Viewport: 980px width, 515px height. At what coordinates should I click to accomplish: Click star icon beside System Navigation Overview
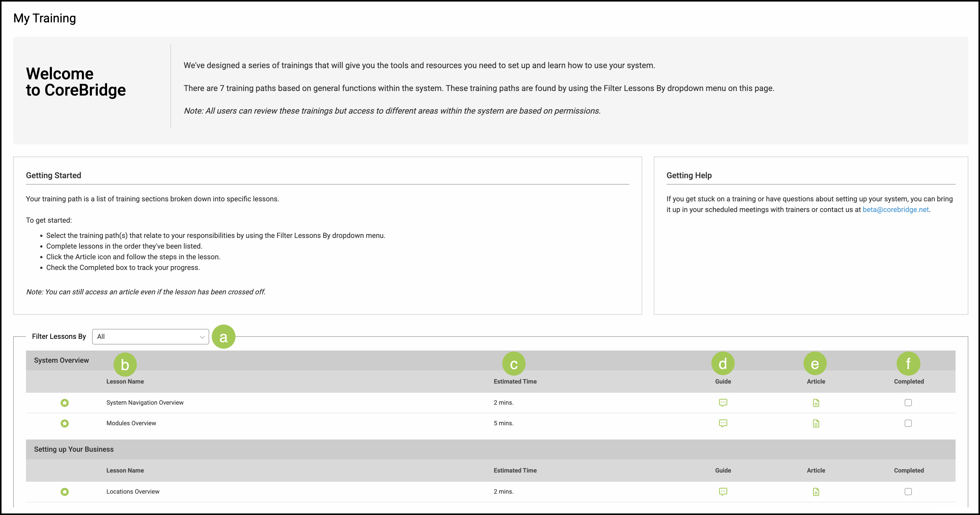[x=65, y=403]
